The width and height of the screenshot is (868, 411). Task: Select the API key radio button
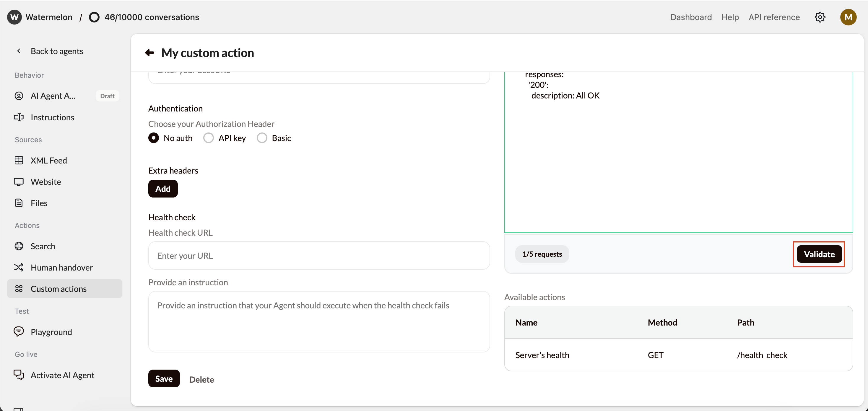(x=209, y=138)
